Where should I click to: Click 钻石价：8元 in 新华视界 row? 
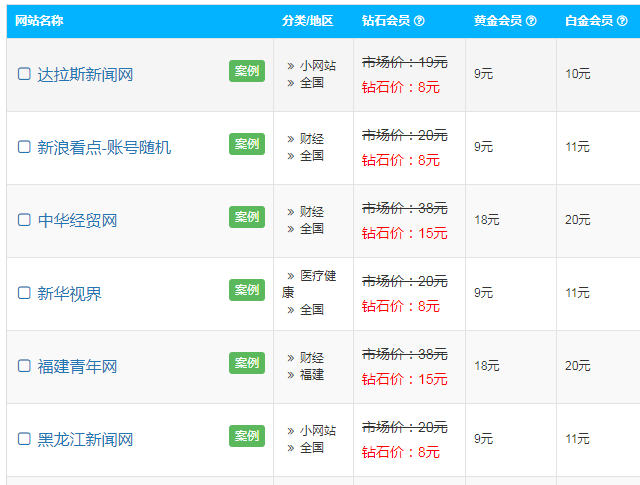coord(401,306)
